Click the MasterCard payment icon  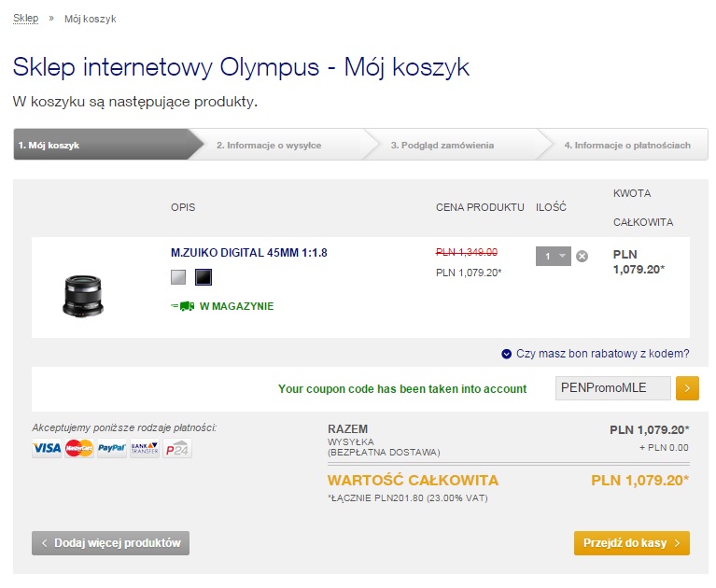tap(79, 449)
